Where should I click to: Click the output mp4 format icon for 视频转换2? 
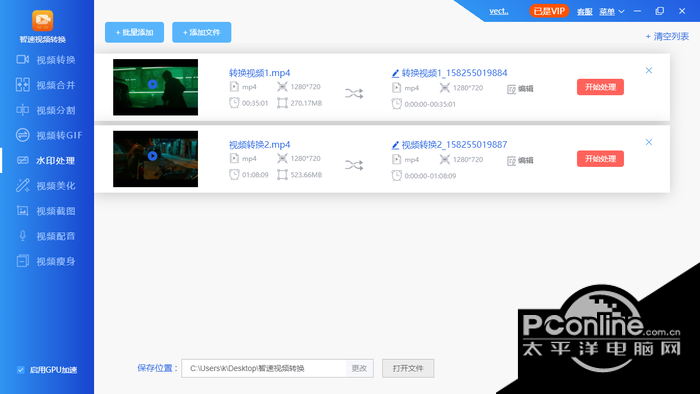[396, 159]
